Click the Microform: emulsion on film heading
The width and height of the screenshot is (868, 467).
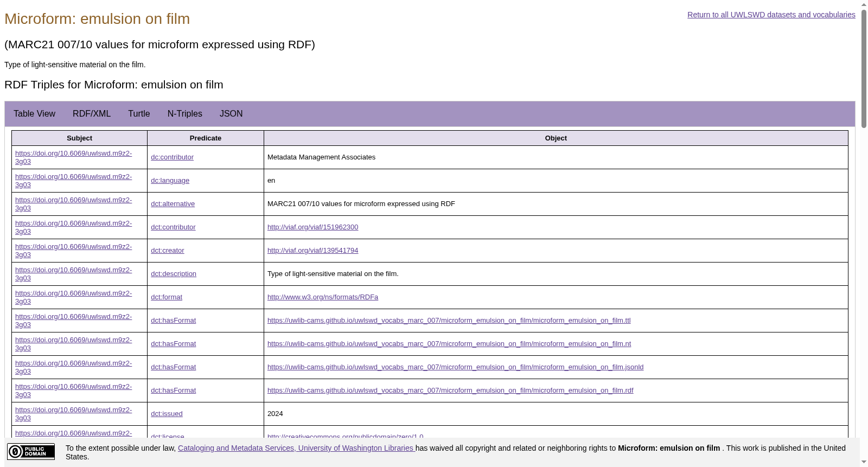(x=97, y=19)
